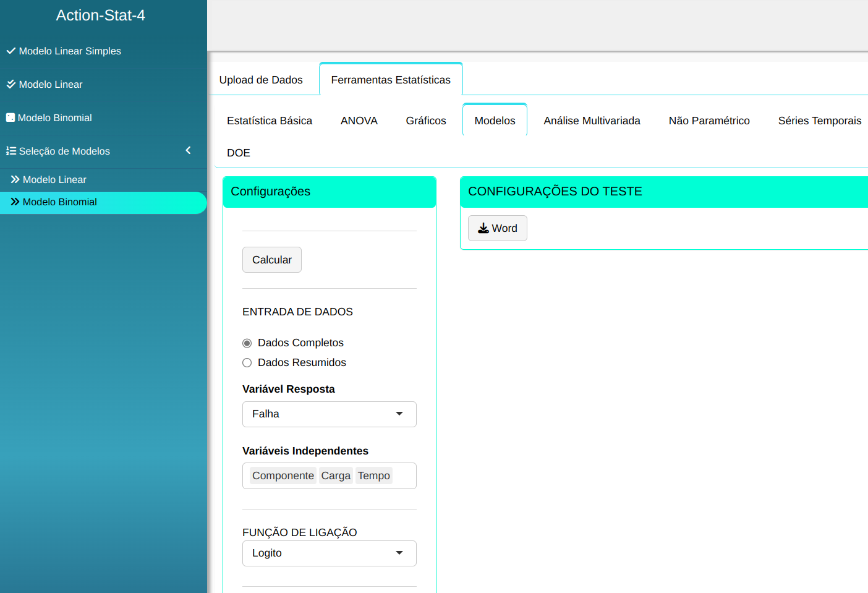868x593 pixels.
Task: Click the checkmark icon beside Modelo Linear Simples
Action: pos(11,51)
